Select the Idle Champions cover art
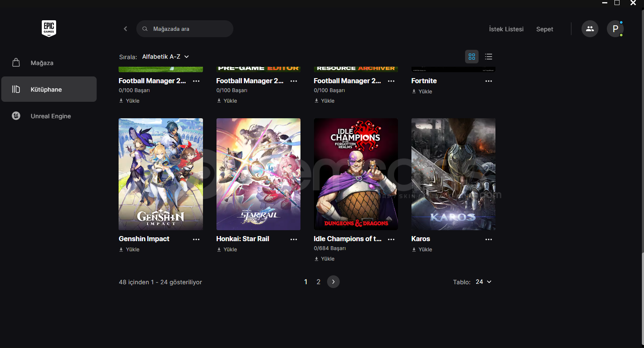The height and width of the screenshot is (348, 644). pyautogui.click(x=356, y=174)
